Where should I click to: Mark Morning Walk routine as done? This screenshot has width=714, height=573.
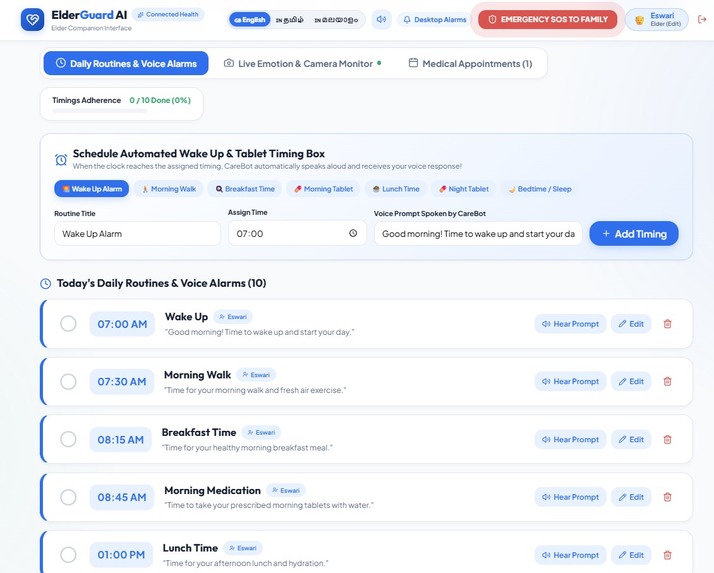68,381
